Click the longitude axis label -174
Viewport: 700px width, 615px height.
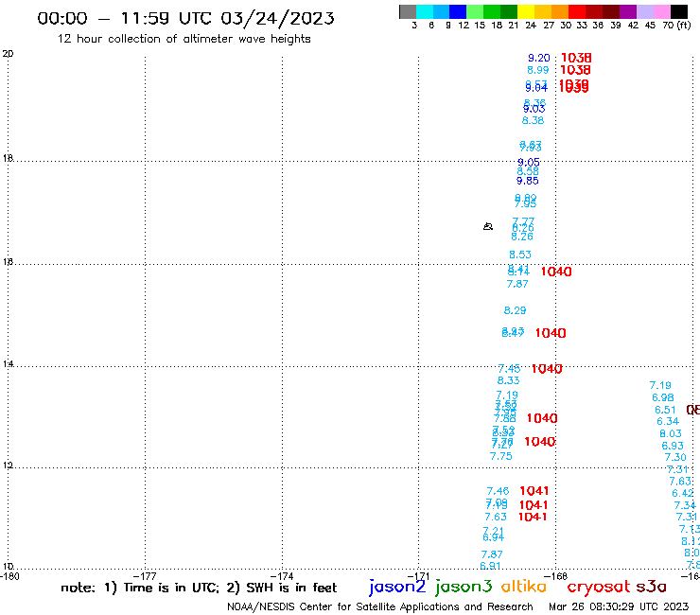[282, 576]
